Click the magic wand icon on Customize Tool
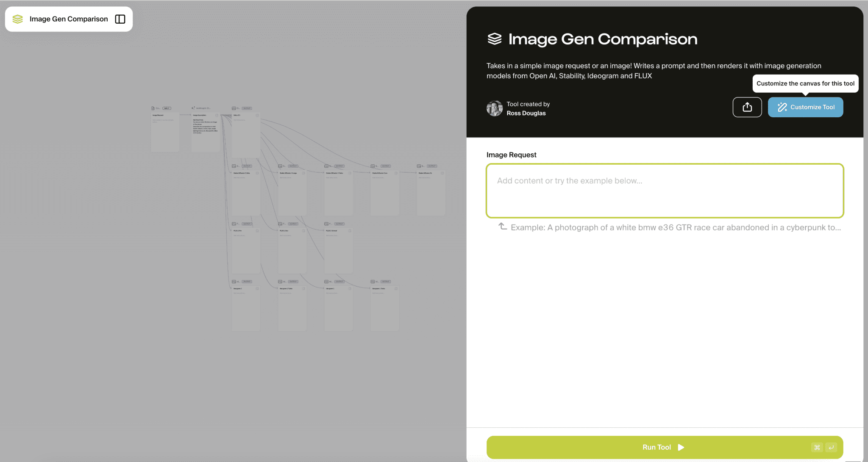Screen dimensions: 868x462 coord(782,107)
